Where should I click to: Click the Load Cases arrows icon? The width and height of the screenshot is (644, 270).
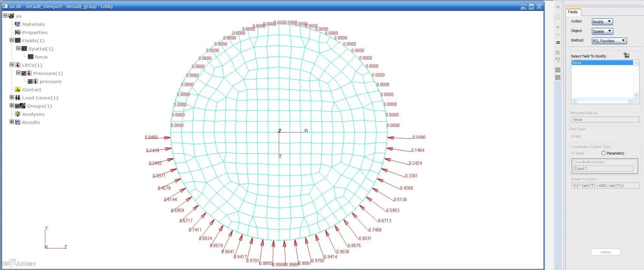[17, 98]
